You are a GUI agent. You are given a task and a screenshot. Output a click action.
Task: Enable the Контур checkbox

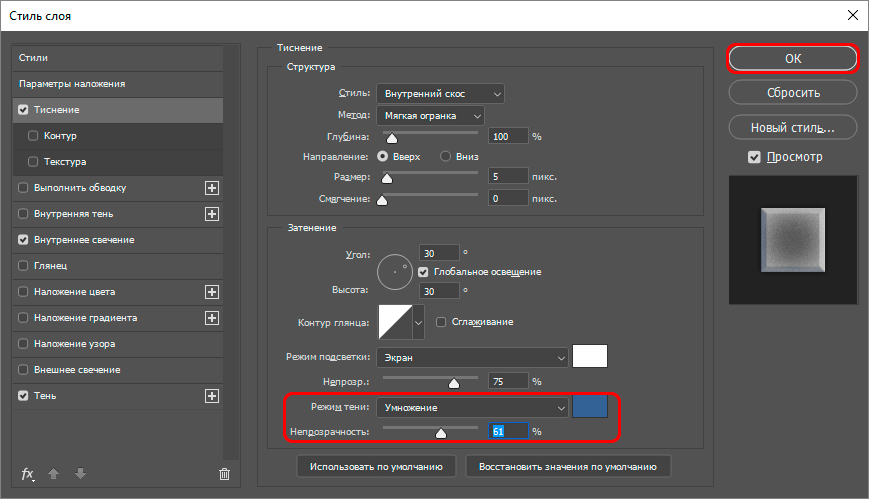[33, 136]
